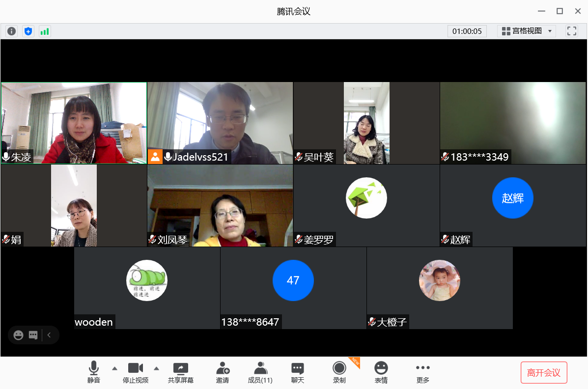This screenshot has width=588, height=389.
Task: Click the smiley icon in floating bar
Action: coord(19,335)
